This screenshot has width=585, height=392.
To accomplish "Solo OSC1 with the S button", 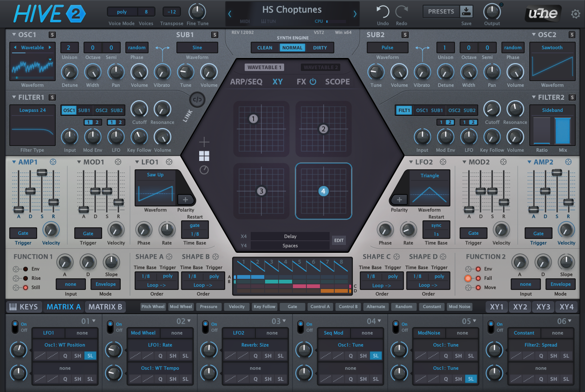I will click(52, 35).
